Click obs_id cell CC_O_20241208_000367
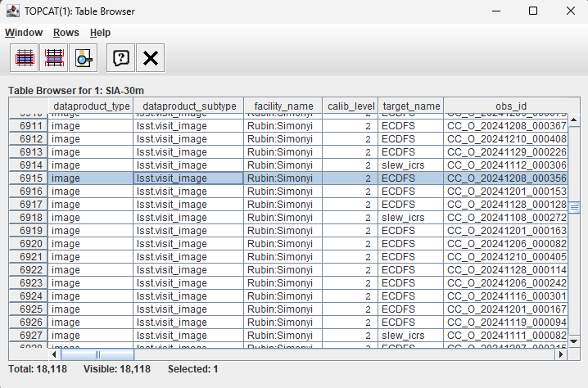The image size is (588, 388). pos(506,126)
